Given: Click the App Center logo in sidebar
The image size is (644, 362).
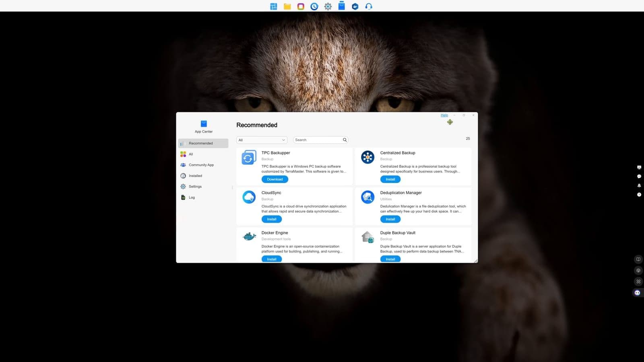Looking at the screenshot, I should tap(204, 123).
